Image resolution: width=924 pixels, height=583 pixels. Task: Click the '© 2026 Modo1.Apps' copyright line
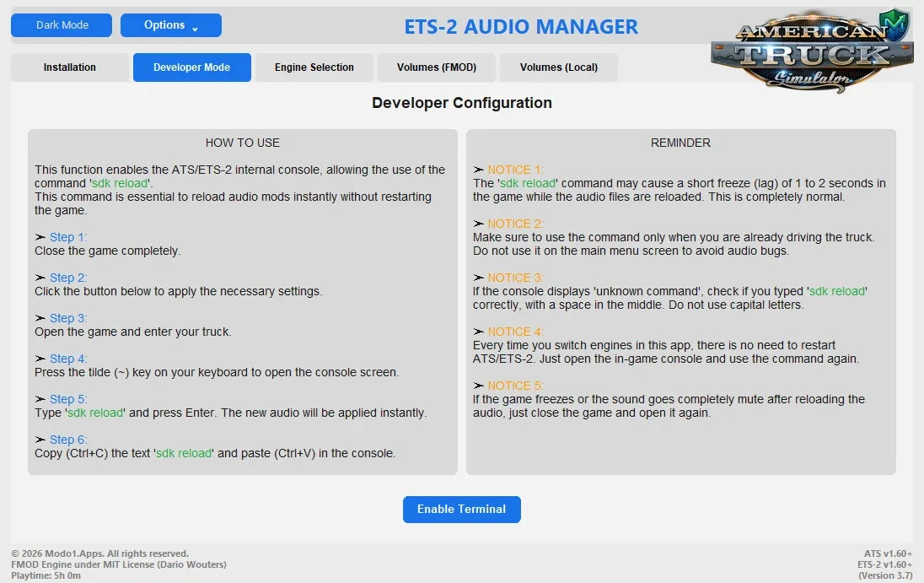coord(99,553)
